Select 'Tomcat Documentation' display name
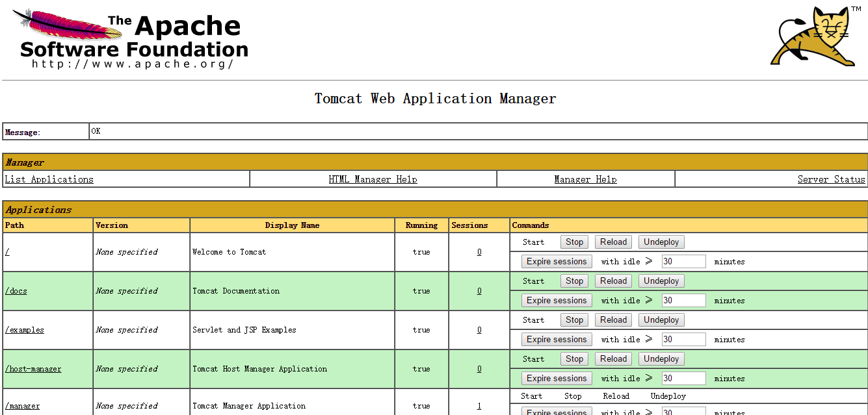 click(236, 291)
